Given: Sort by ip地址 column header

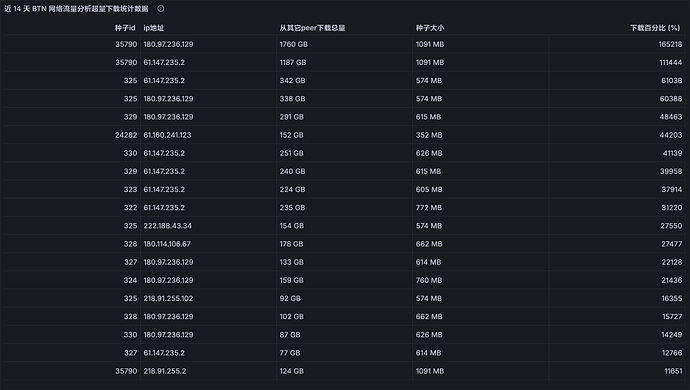Looking at the screenshot, I should pyautogui.click(x=154, y=28).
